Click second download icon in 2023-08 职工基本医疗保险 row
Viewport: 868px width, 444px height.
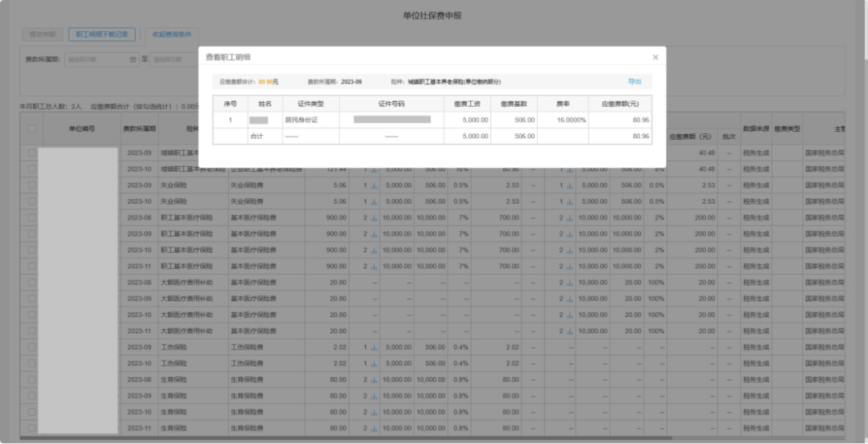(x=570, y=218)
